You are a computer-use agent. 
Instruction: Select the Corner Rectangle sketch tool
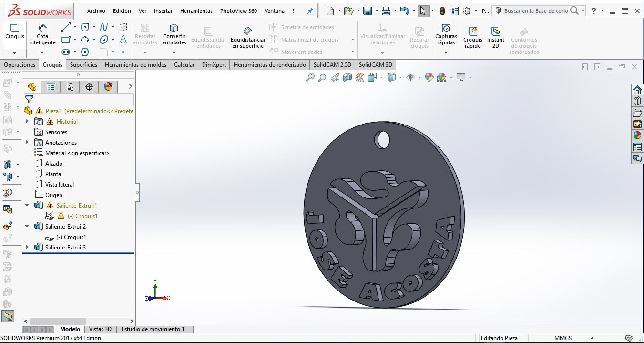tap(66, 40)
